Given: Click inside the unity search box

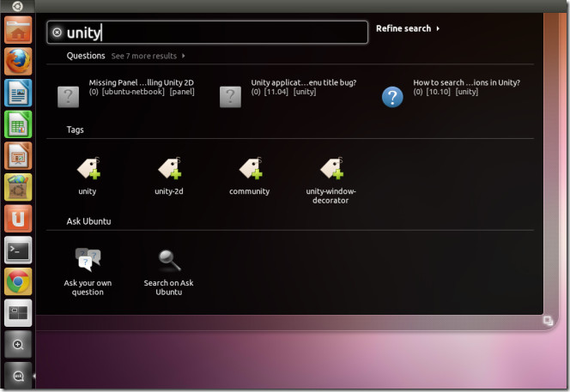Looking at the screenshot, I should (x=208, y=33).
